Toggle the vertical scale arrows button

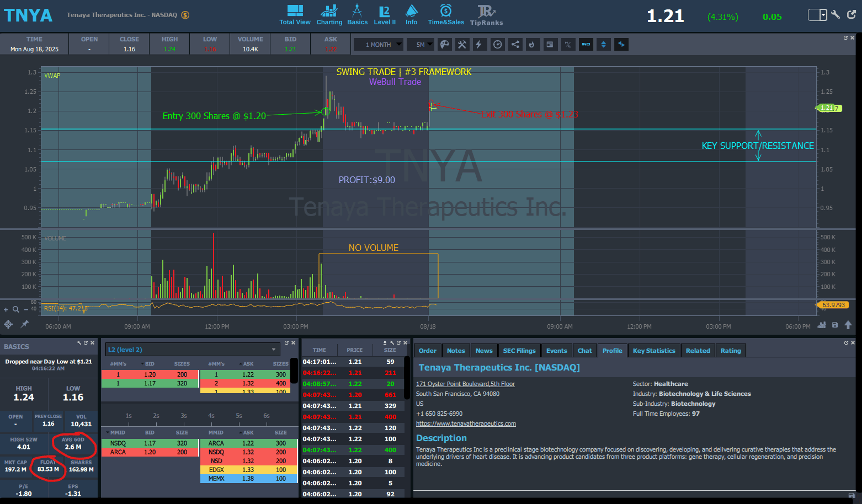click(603, 45)
